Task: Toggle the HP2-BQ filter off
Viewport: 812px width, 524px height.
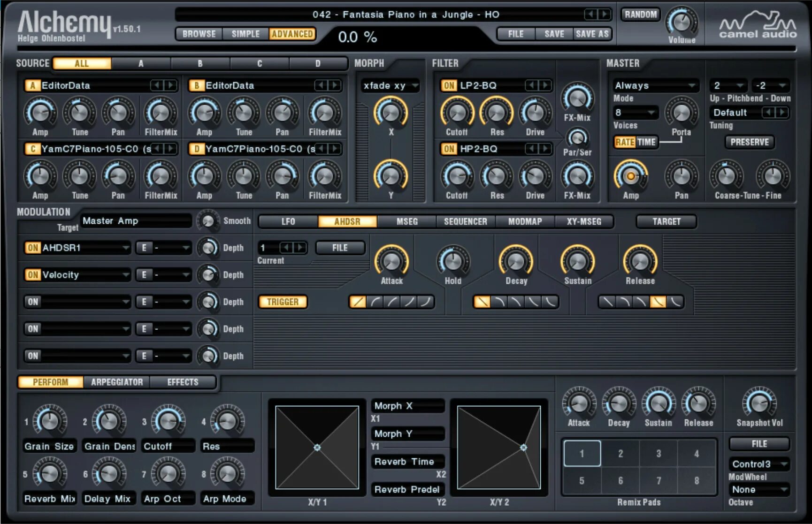Action: point(448,149)
